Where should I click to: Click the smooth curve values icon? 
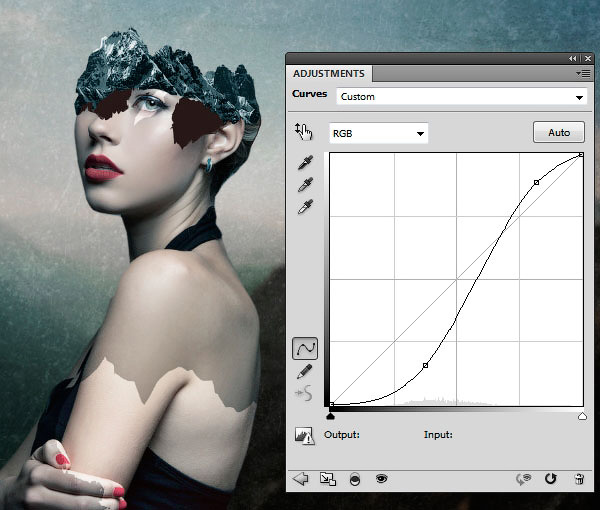coord(305,393)
